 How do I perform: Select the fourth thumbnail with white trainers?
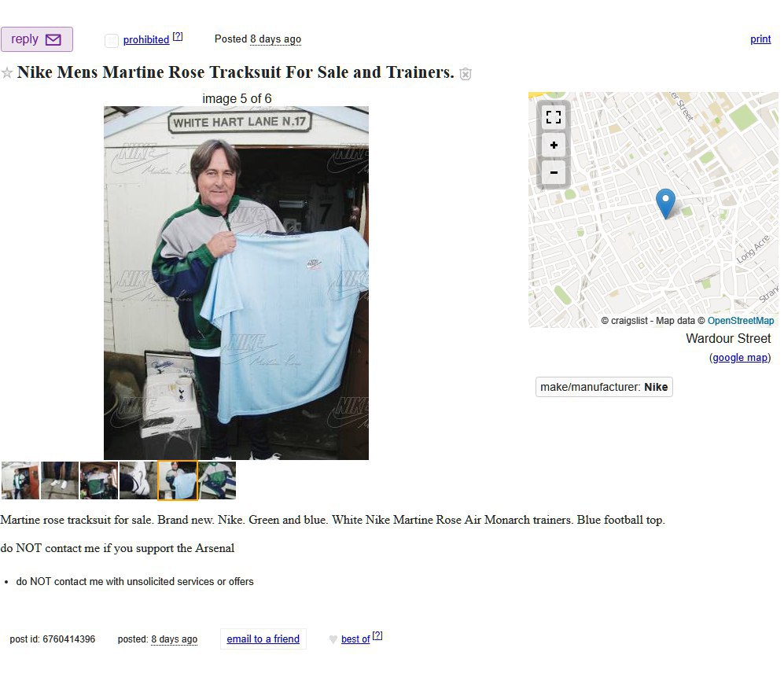coord(138,480)
